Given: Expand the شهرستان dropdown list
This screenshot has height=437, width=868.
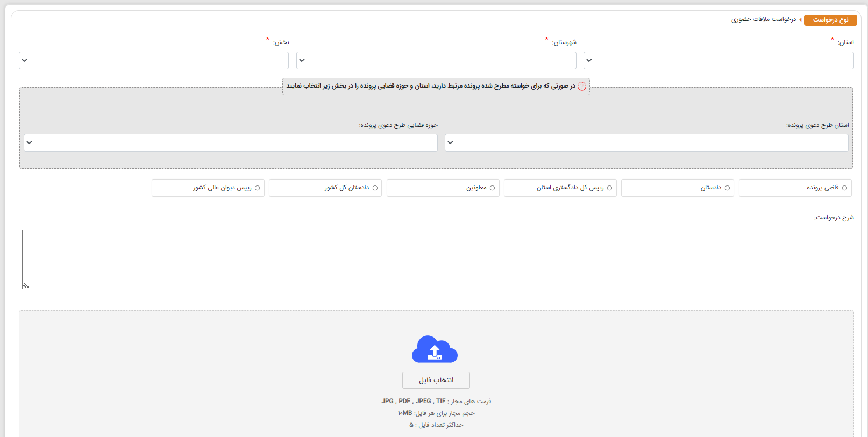Looking at the screenshot, I should pyautogui.click(x=436, y=60).
